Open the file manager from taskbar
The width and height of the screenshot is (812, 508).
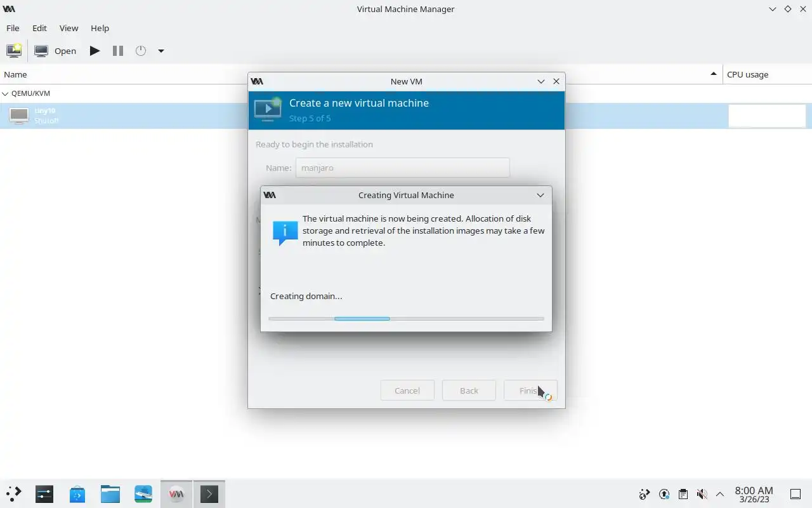click(110, 493)
